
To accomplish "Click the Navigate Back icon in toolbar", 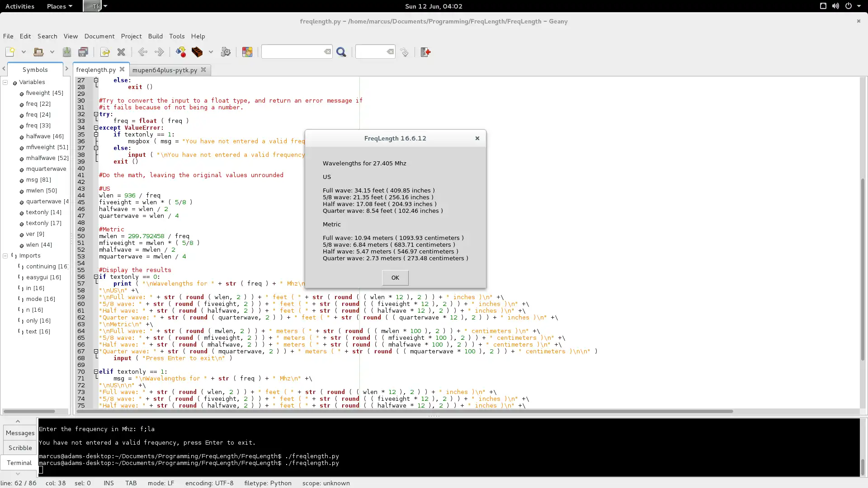I will point(142,52).
